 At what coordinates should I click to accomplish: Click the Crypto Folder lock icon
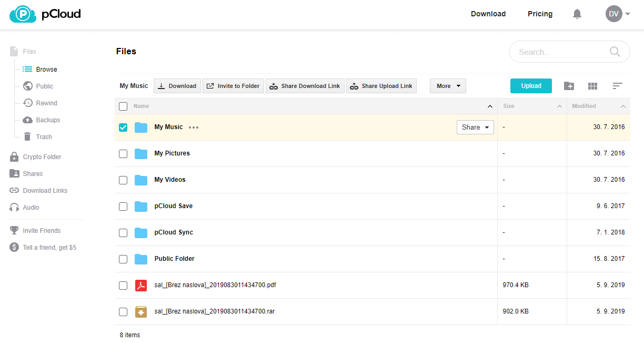click(x=14, y=157)
